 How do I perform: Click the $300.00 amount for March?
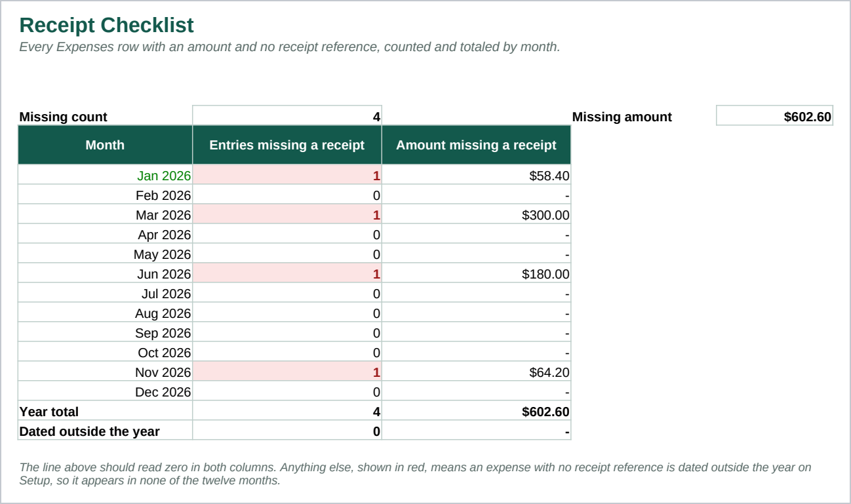click(476, 214)
